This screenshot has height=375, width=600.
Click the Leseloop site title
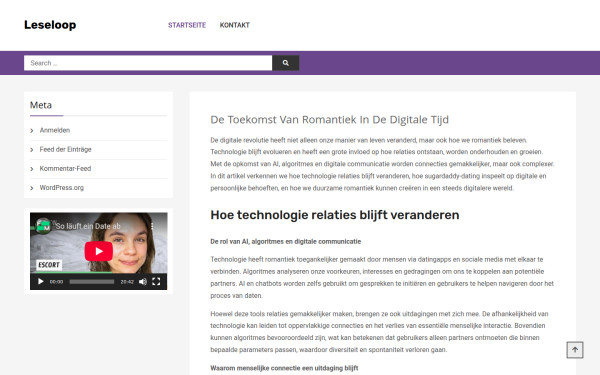coord(50,25)
